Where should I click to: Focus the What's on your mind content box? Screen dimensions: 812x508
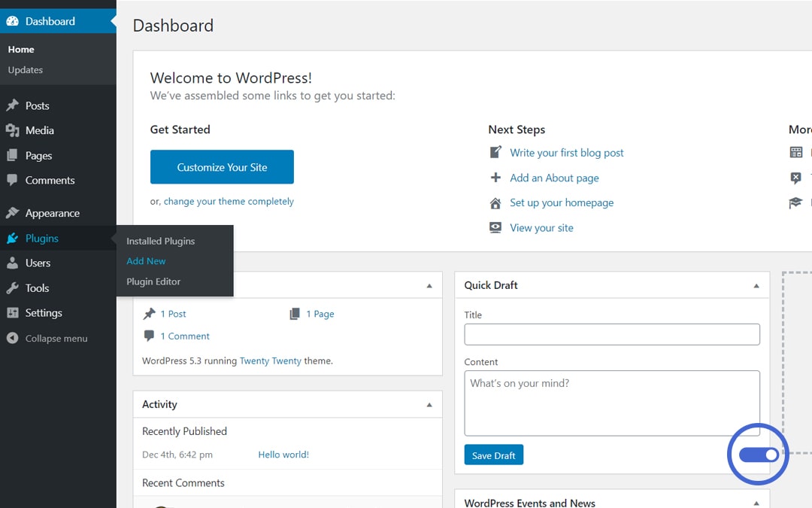tap(612, 403)
